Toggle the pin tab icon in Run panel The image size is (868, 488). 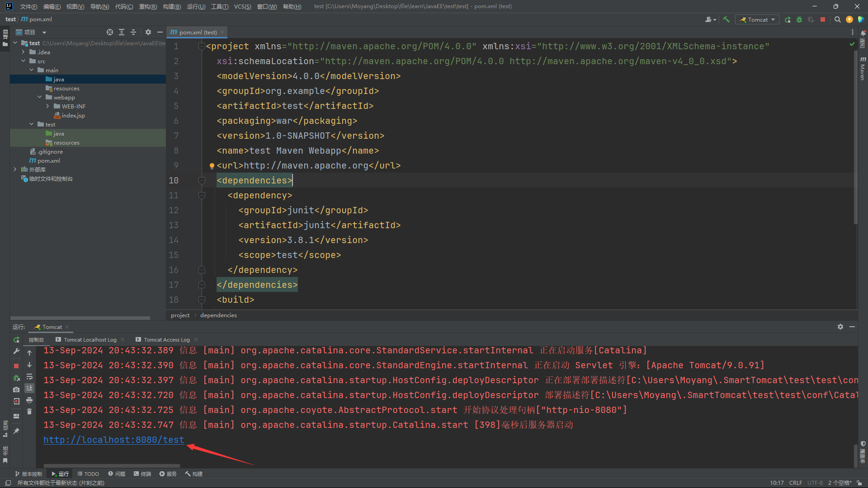(x=16, y=431)
